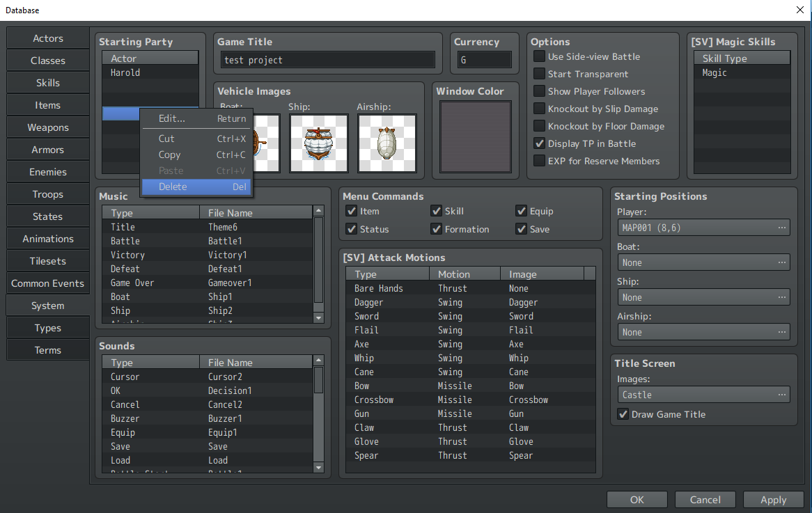Screen dimensions: 812x513
Task: Enable Use Side-view Battle option
Action: 539,56
